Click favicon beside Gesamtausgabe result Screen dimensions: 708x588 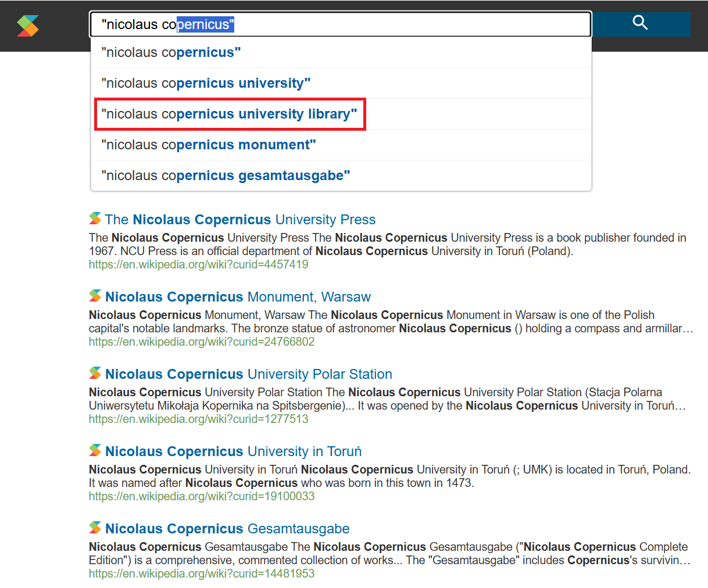(95, 528)
